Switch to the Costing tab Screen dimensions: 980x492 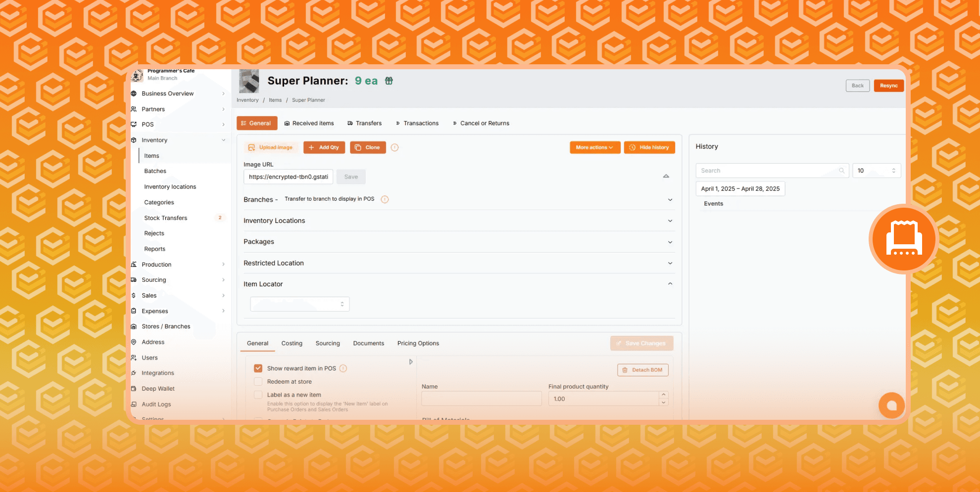(x=292, y=343)
